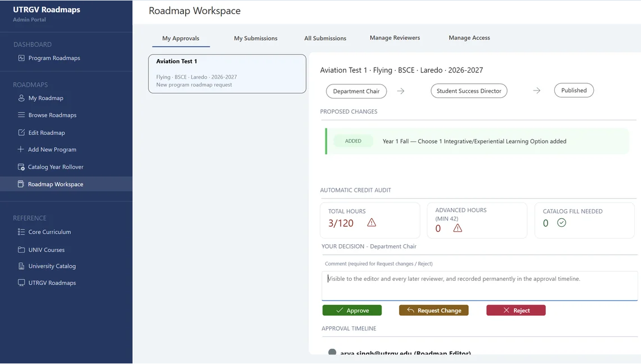Focus the decision comment text box
Screen dimensions: 641x364
479,286
